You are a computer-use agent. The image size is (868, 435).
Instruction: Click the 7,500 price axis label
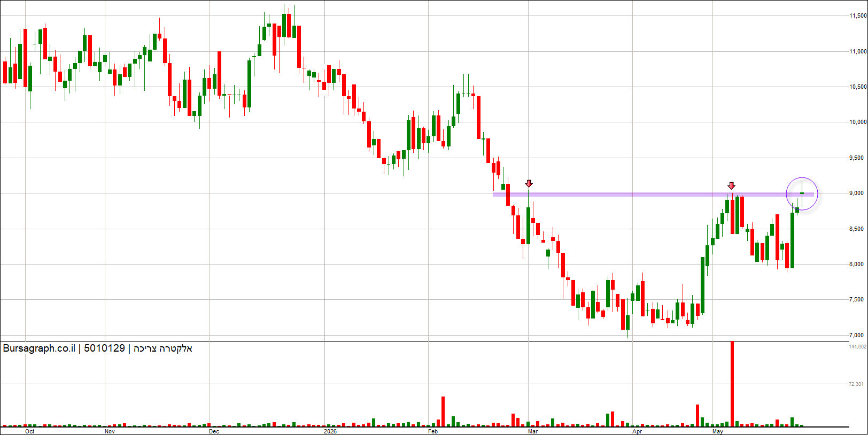coord(856,299)
